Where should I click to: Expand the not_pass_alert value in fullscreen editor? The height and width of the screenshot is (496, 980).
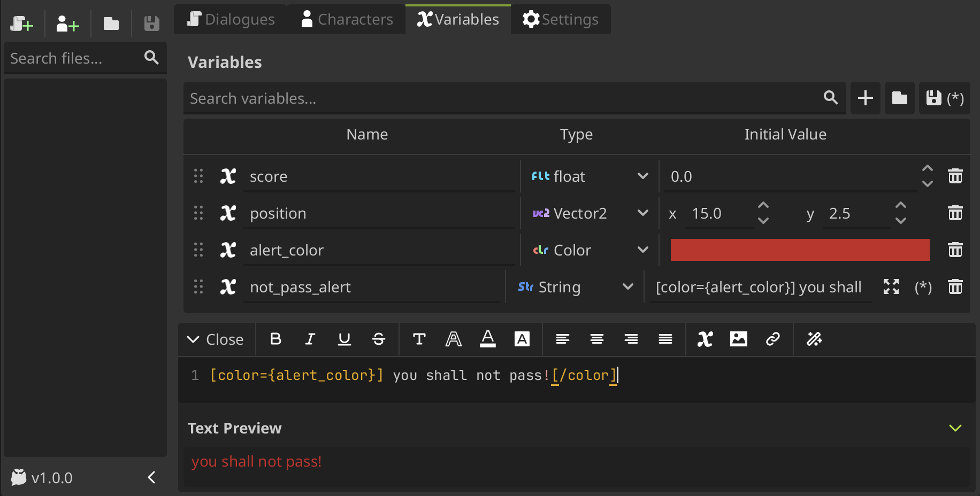click(x=891, y=287)
